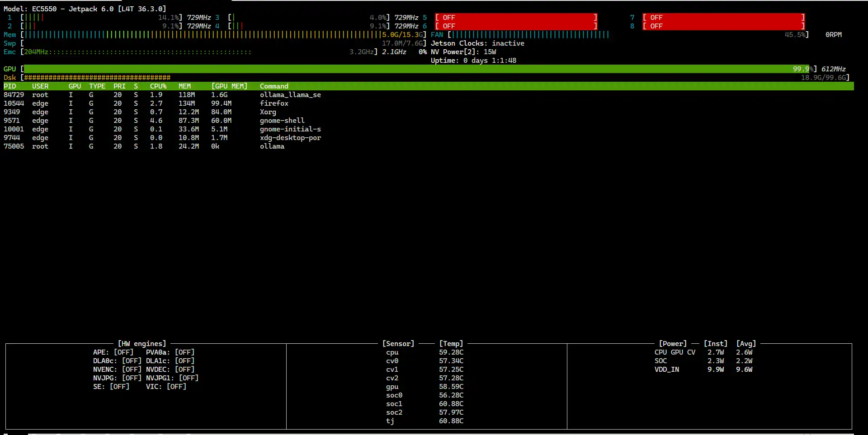Click the [Sensor] panel heading
The image size is (868, 435).
tap(398, 344)
